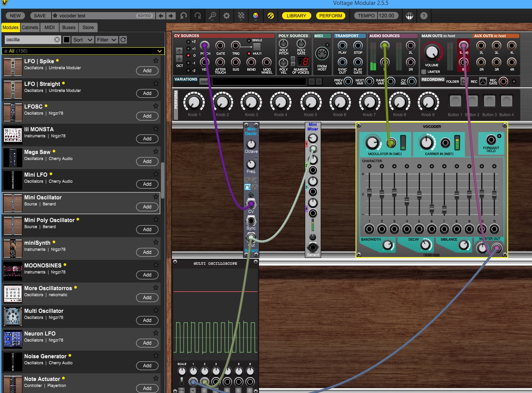Viewport: 532px width, 393px height.
Task: Click the favorite star in the preset name field
Action: 55,16
